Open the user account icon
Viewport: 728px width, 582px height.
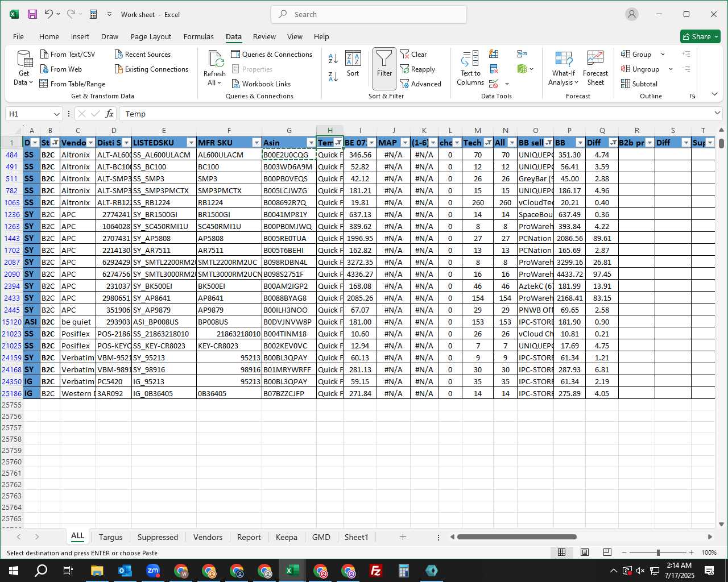pos(631,14)
